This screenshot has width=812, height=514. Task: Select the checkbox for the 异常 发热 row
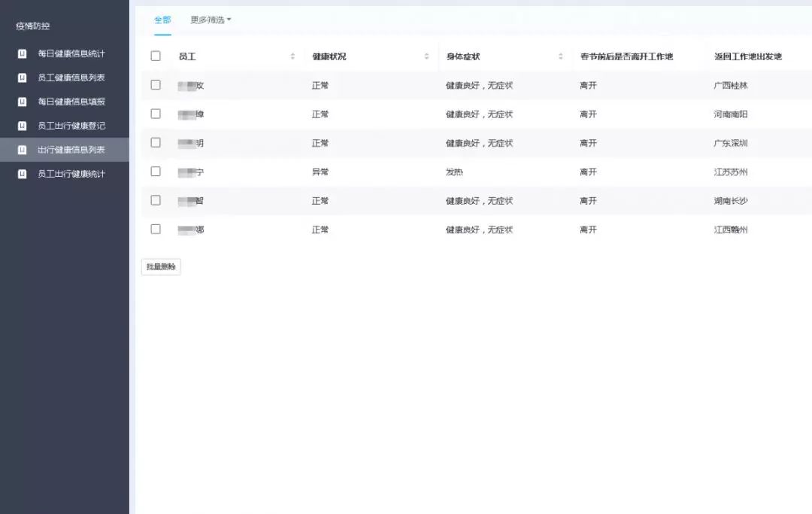[156, 172]
